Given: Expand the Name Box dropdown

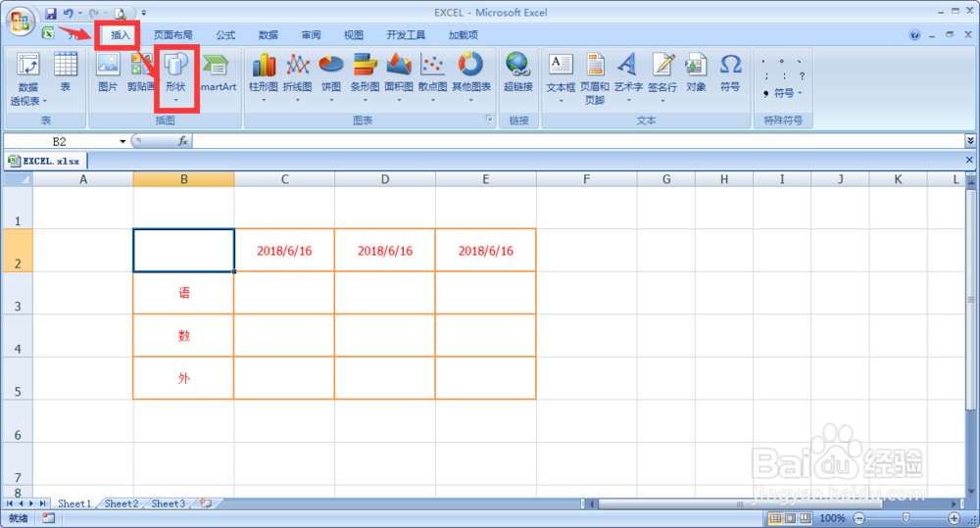Looking at the screenshot, I should [x=122, y=141].
